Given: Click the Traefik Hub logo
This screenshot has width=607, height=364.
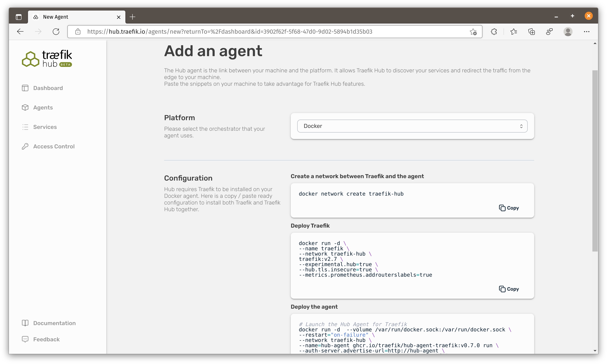Looking at the screenshot, I should pos(47,59).
